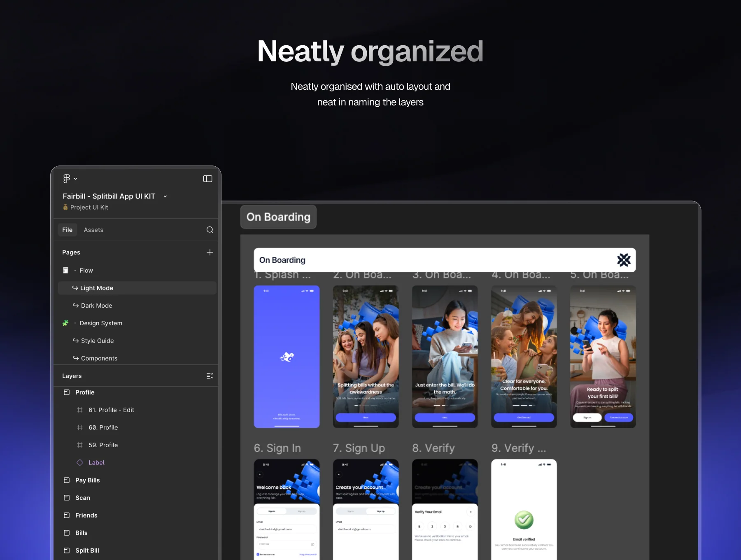
Task: Click the 8. Verify frame label
Action: click(433, 448)
